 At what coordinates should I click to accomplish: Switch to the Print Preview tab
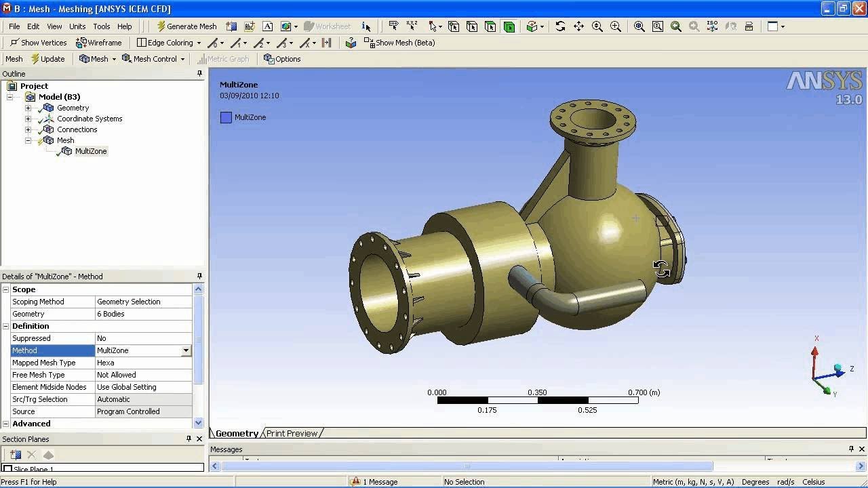tap(292, 433)
